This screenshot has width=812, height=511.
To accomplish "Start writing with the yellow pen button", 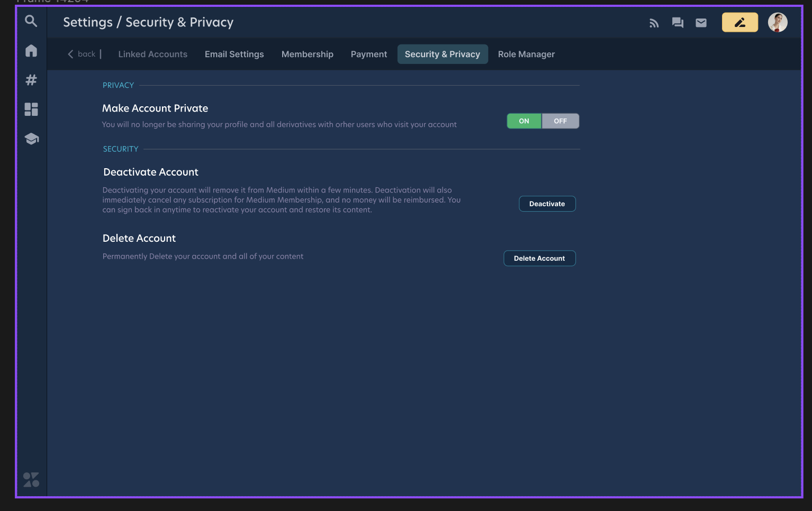I will pos(739,22).
